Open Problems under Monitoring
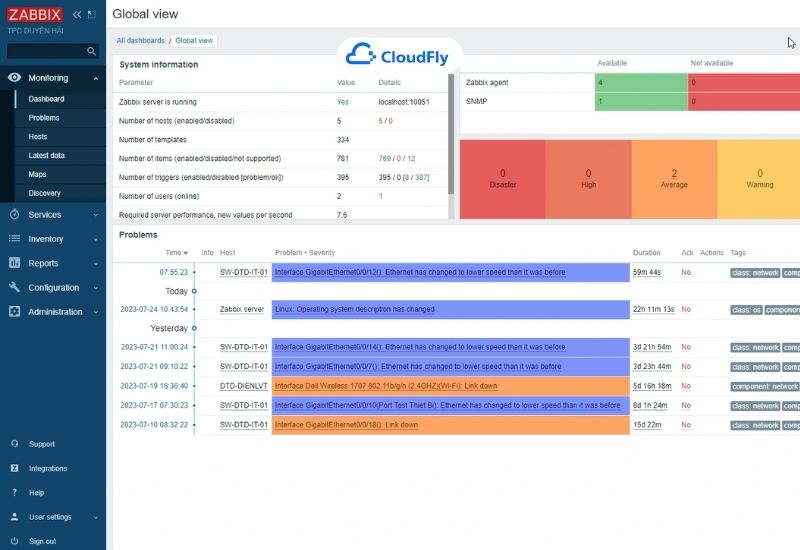 44,118
